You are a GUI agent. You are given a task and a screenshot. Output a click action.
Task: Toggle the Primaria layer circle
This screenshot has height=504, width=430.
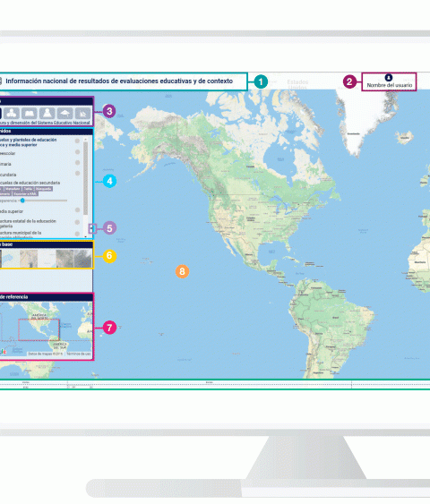pyautogui.click(x=77, y=163)
